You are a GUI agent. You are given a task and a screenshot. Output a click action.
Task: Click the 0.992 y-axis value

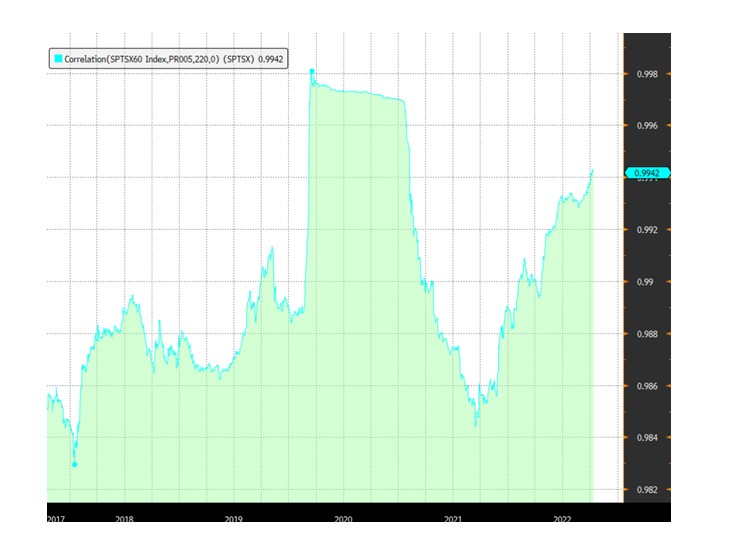point(646,230)
